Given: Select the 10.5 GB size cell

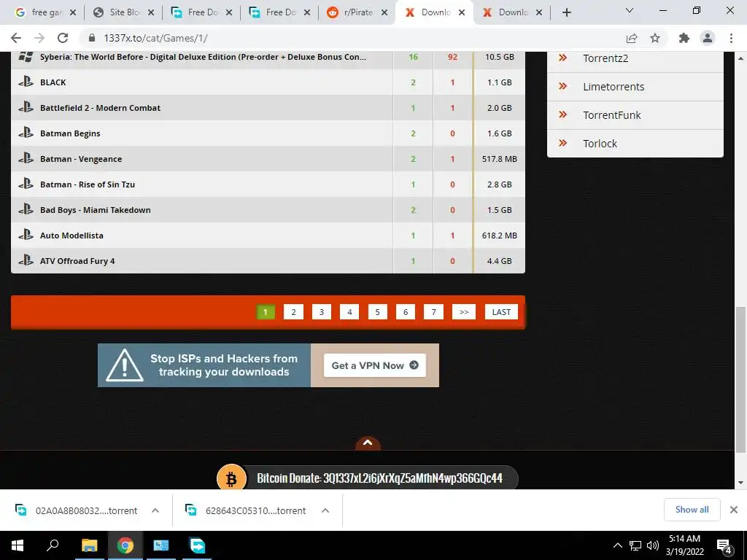Looking at the screenshot, I should (x=499, y=57).
